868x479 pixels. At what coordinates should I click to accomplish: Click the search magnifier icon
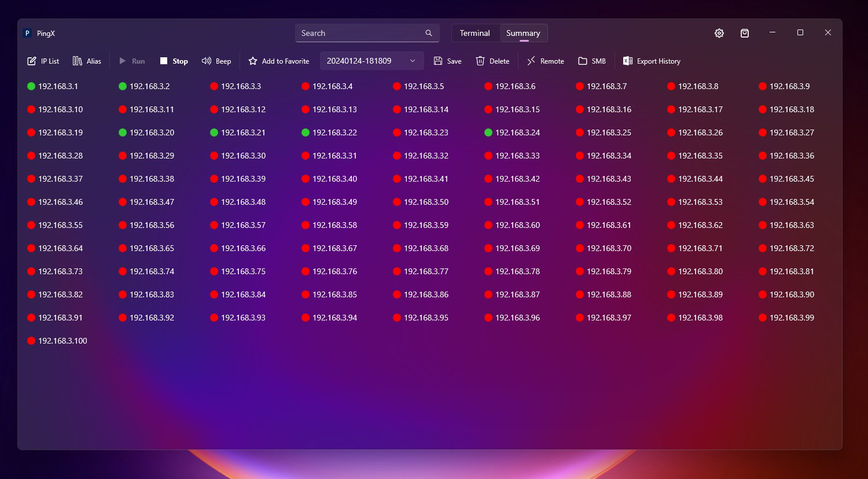[x=429, y=33]
